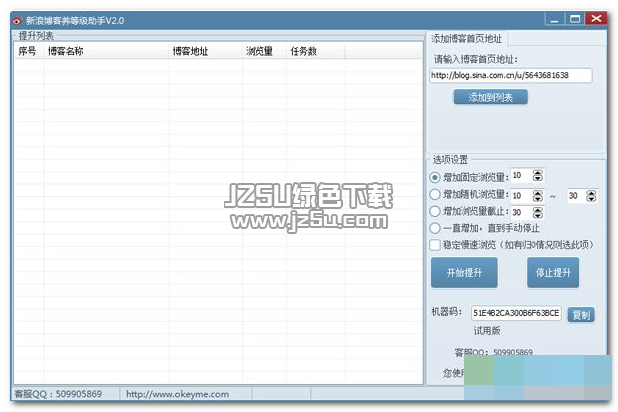Click the 任务数 column header
Viewport: 618px width, 412px height.
click(315, 51)
